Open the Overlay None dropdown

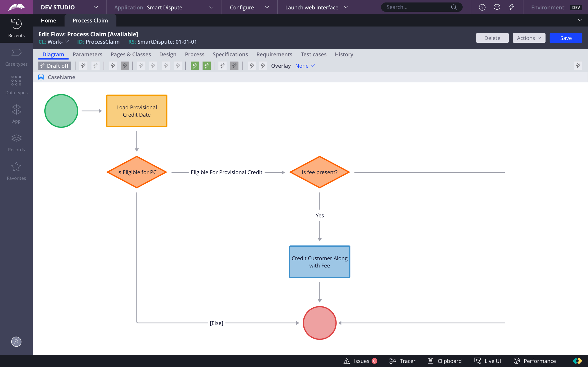pyautogui.click(x=304, y=66)
